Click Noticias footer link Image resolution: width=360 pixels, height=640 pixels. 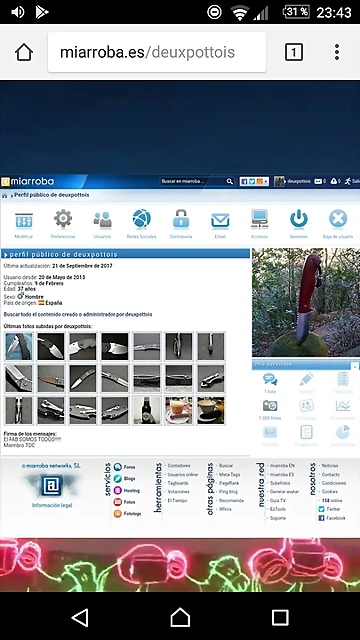coord(330,466)
